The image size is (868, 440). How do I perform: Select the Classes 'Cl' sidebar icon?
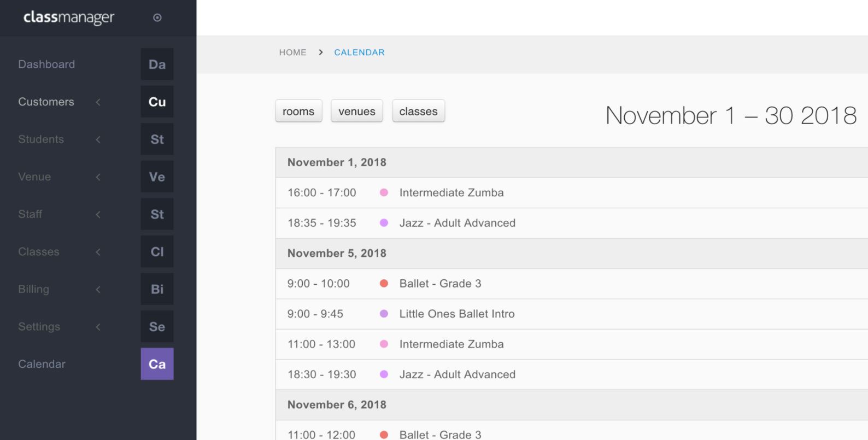click(x=157, y=251)
